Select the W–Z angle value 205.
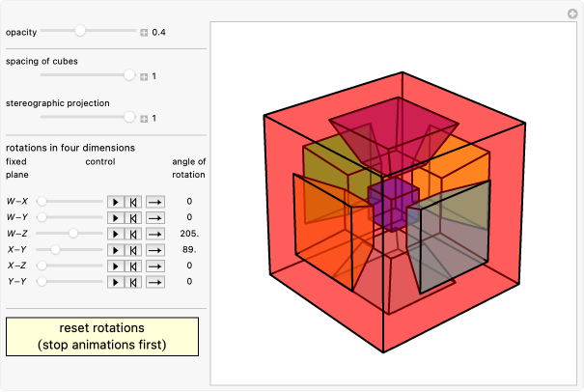 189,234
